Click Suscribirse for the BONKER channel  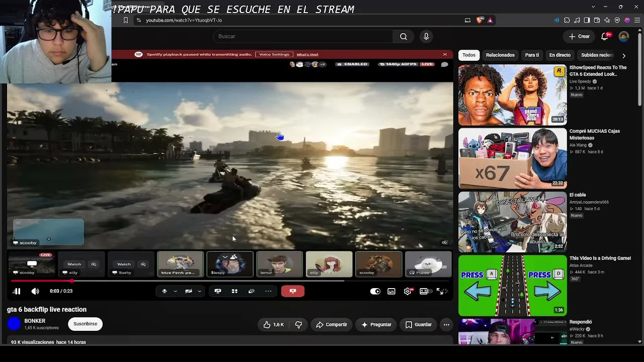pos(86,324)
